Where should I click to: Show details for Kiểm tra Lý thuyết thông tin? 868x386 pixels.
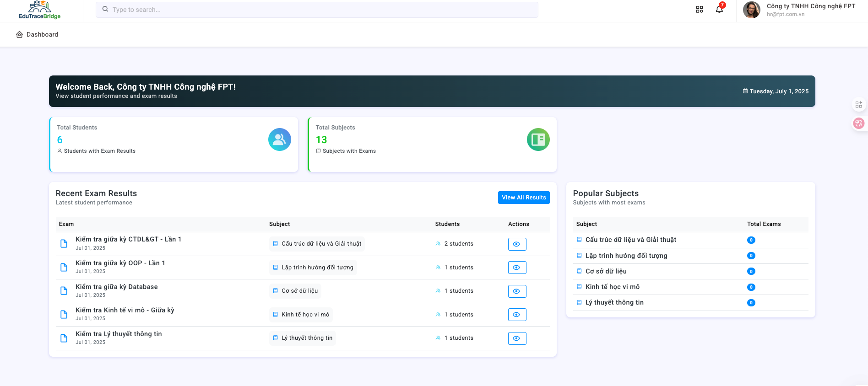tap(517, 338)
